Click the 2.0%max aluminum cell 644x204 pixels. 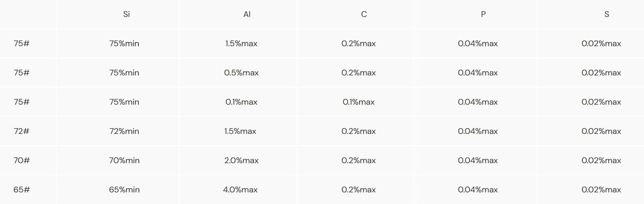tap(241, 160)
